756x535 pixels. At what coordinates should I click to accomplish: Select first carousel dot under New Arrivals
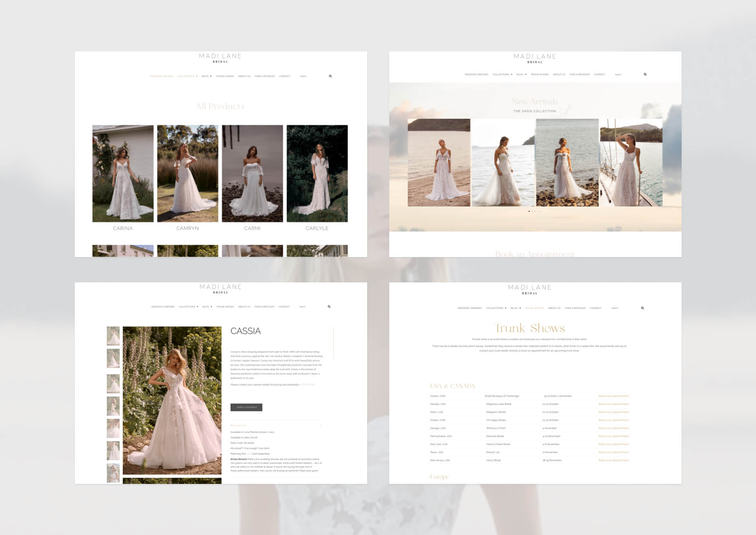pos(529,211)
